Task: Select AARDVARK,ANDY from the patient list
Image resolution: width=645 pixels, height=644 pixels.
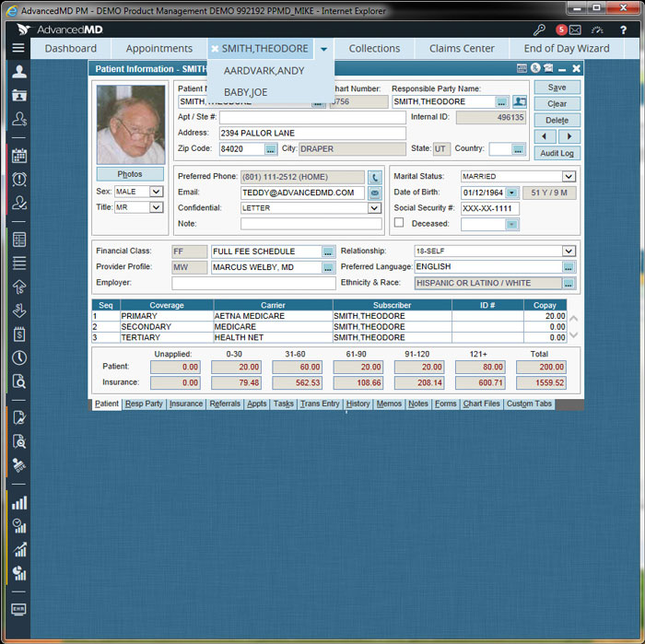Action: 264,70
